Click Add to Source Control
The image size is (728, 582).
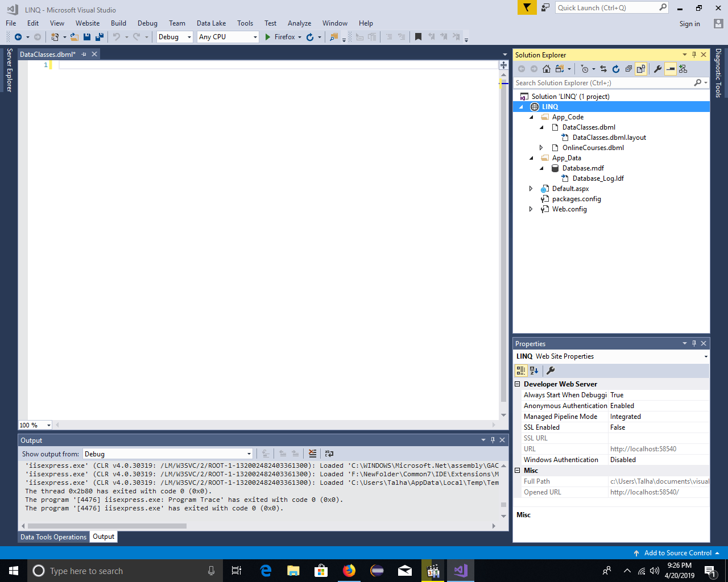coord(677,553)
